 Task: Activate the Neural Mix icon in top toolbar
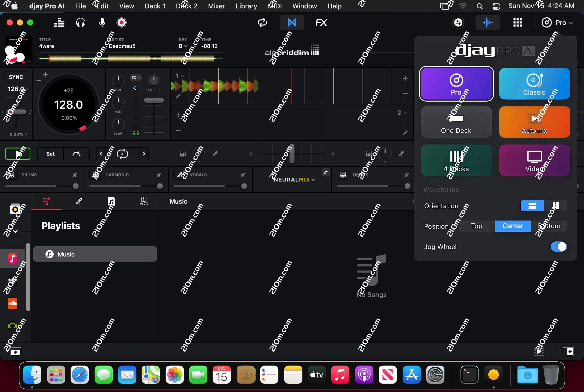(292, 22)
